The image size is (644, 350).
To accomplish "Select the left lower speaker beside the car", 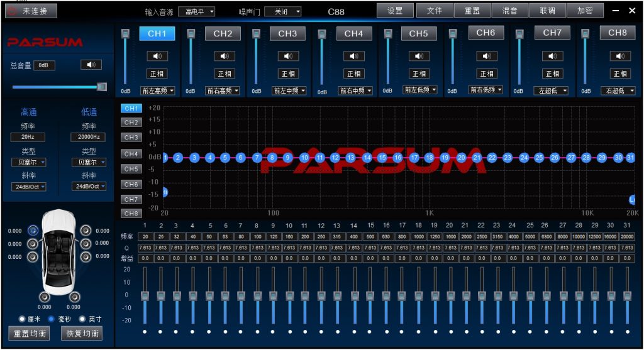I will 33,257.
